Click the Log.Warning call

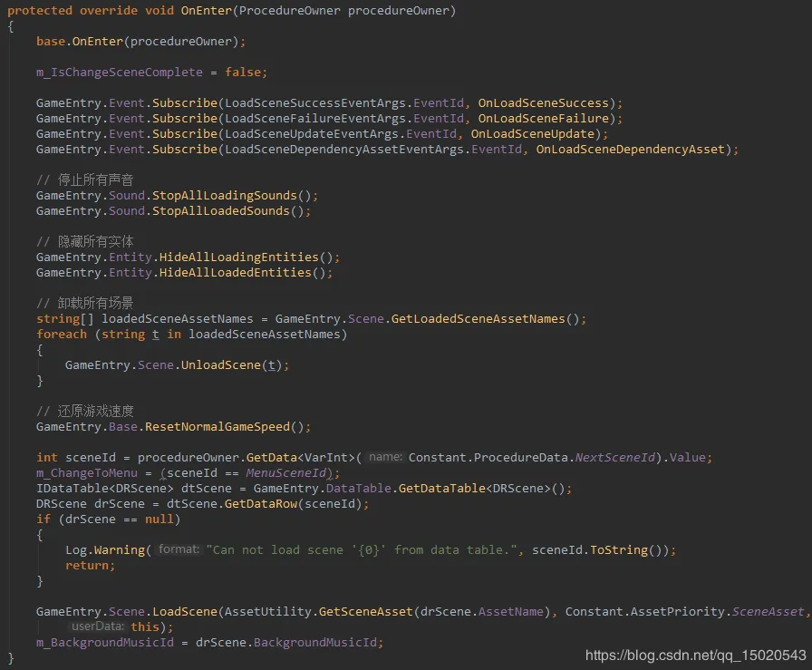[105, 550]
